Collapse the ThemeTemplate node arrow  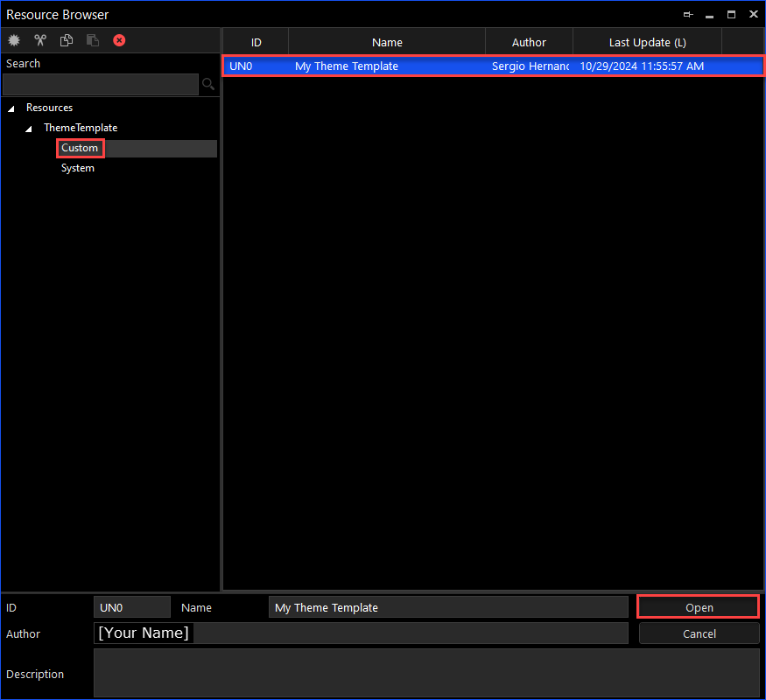coord(29,129)
